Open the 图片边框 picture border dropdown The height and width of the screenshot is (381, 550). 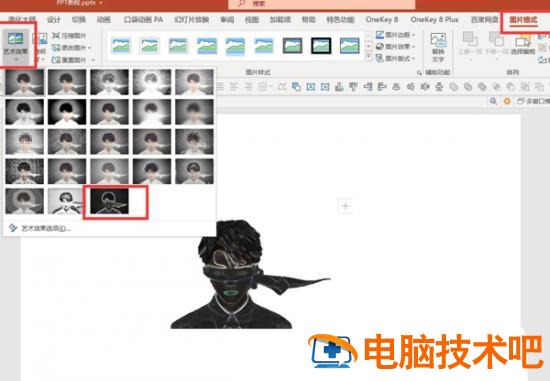coord(395,35)
